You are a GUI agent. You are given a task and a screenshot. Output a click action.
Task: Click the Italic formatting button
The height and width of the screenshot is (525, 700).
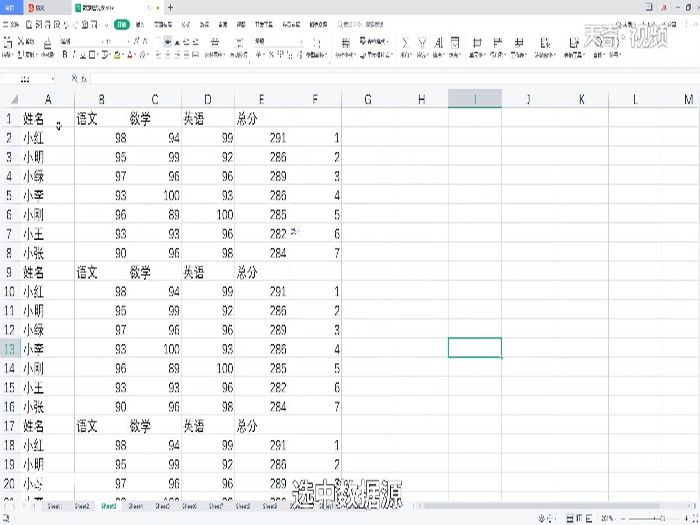click(74, 55)
